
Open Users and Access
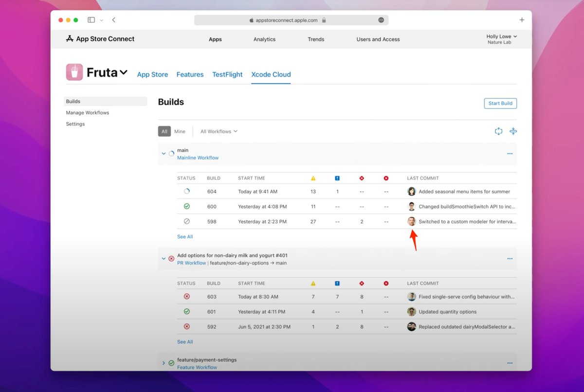(x=378, y=39)
